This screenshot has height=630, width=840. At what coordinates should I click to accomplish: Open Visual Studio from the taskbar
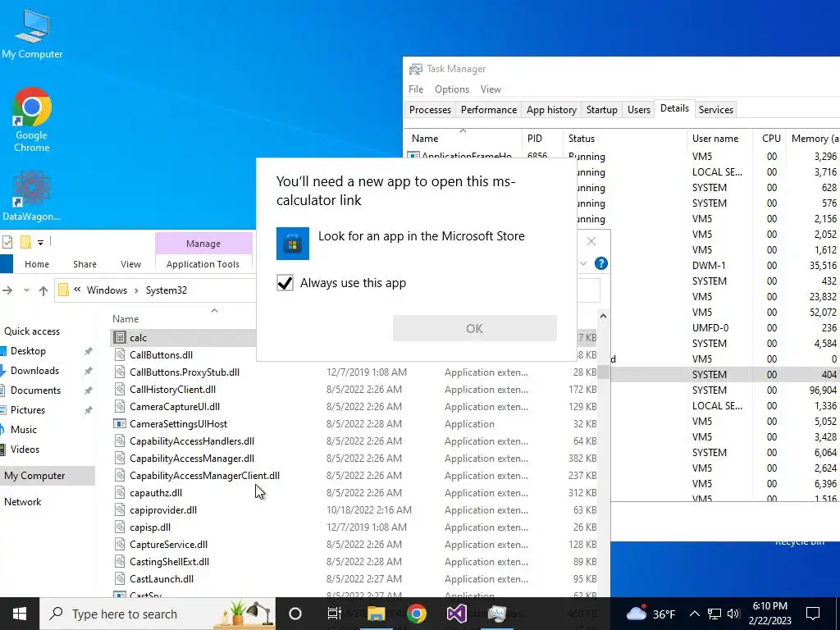(457, 614)
